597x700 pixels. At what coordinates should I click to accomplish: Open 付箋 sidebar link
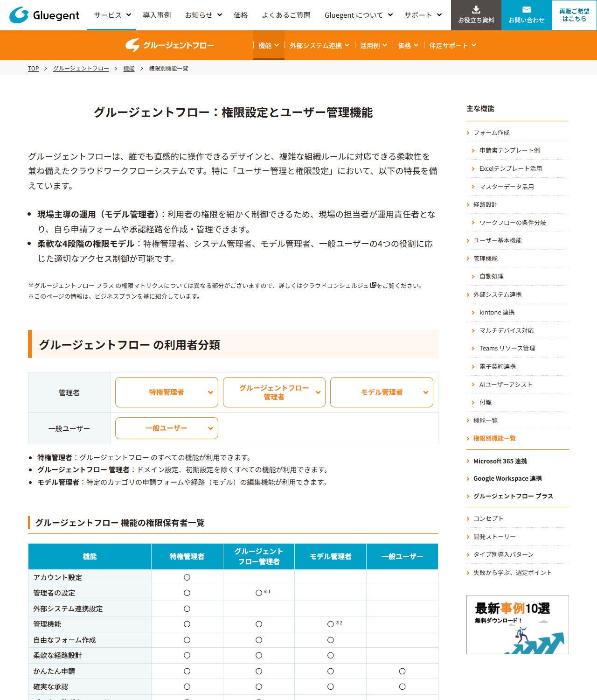486,402
